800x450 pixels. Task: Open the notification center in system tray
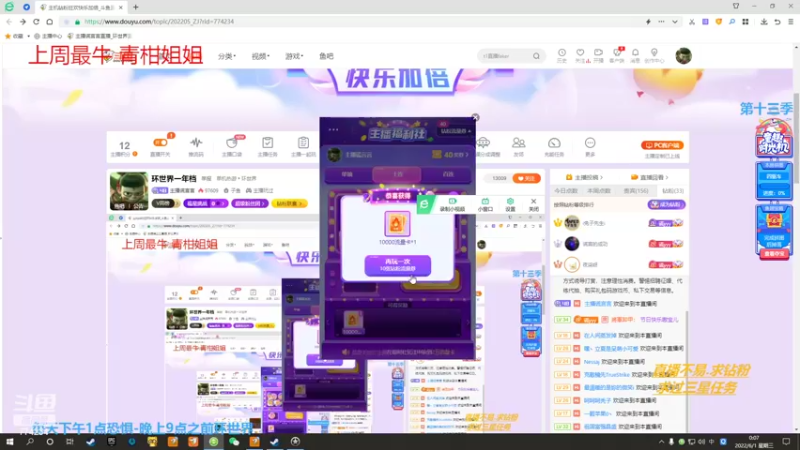[786, 442]
